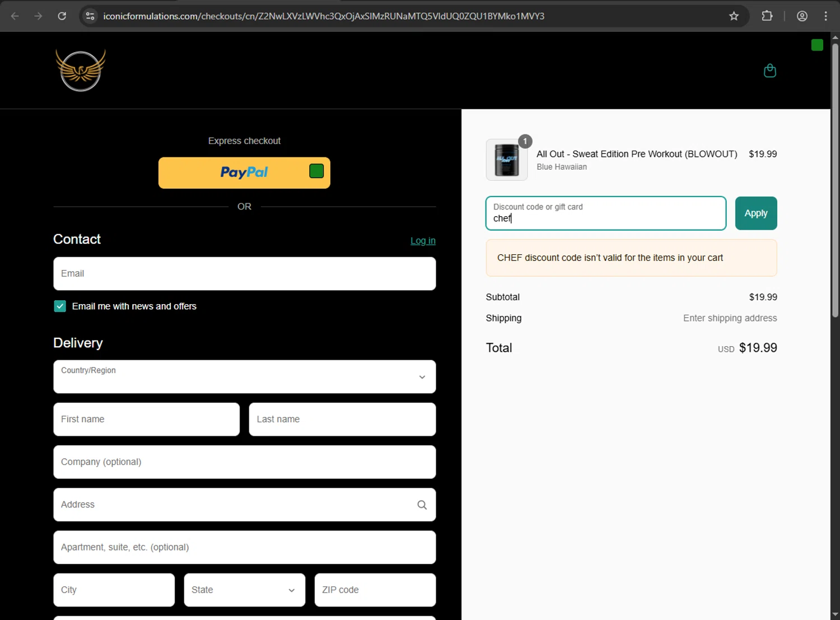This screenshot has width=840, height=620.
Task: Click the address search magnifier icon
Action: pos(422,505)
